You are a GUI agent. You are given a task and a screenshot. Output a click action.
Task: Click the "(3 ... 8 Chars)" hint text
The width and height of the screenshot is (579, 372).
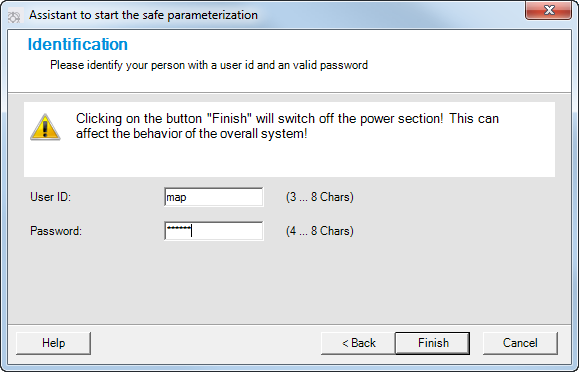click(x=320, y=197)
